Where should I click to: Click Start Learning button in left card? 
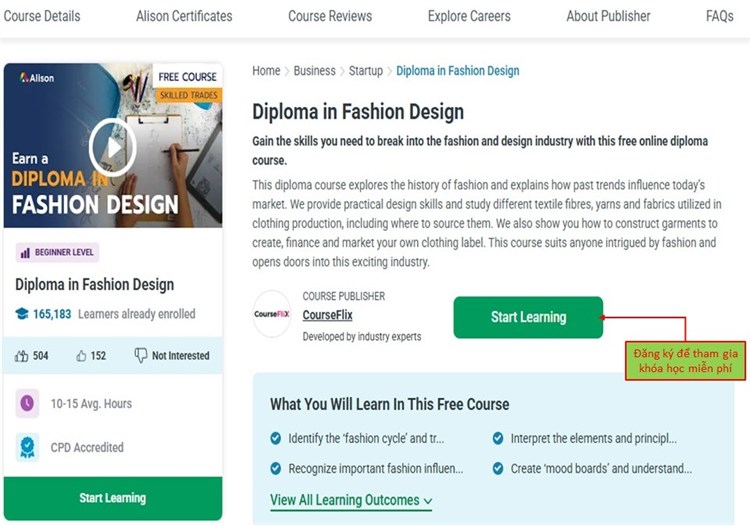(112, 498)
